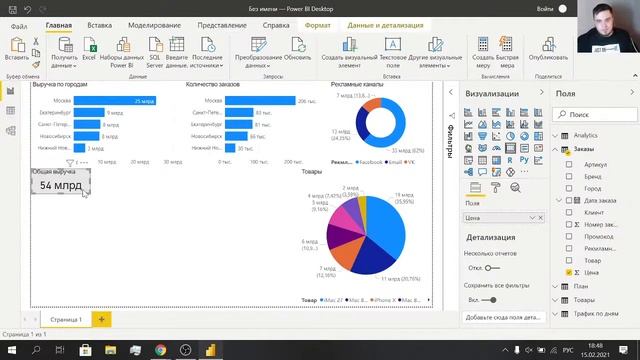This screenshot has height=360, width=640.
Task: Insert an R script visual
Action: pyautogui.click(x=510, y=160)
